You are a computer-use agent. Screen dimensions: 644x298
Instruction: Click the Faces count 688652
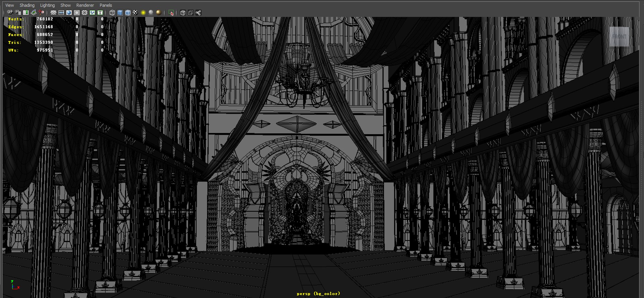[x=45, y=35]
